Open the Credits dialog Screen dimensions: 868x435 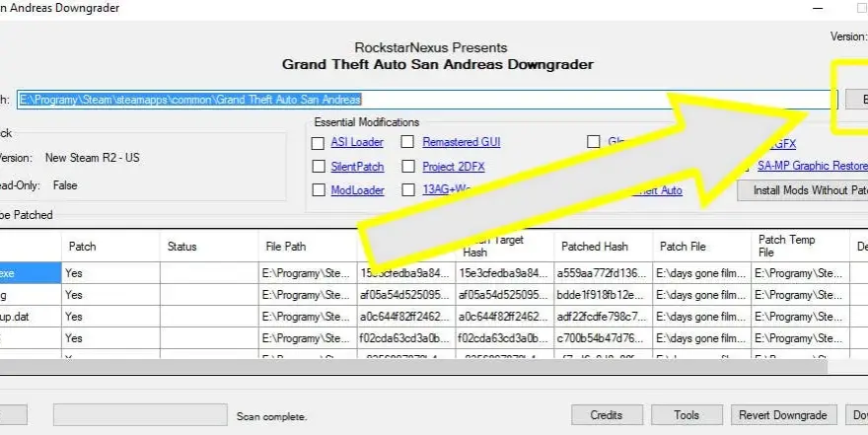607,415
